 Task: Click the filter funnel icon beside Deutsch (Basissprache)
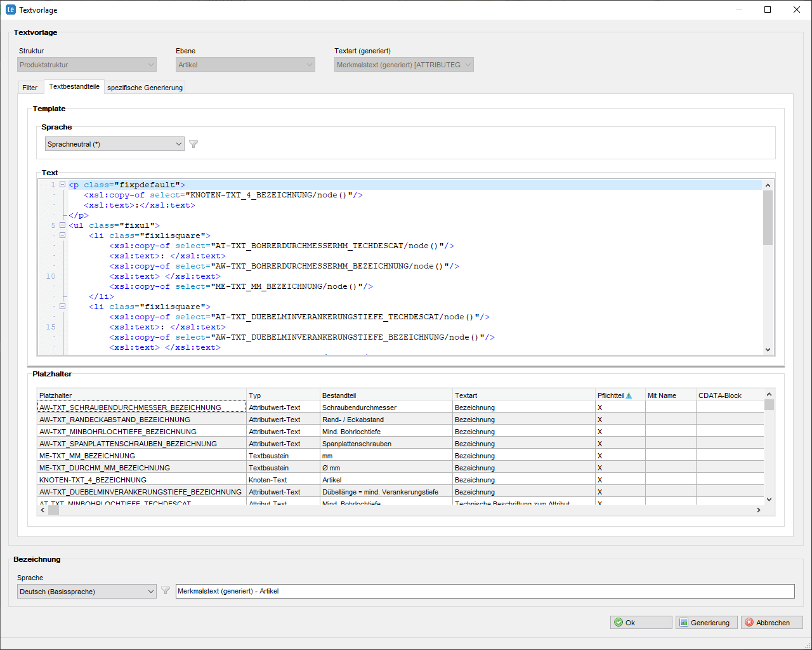click(166, 591)
